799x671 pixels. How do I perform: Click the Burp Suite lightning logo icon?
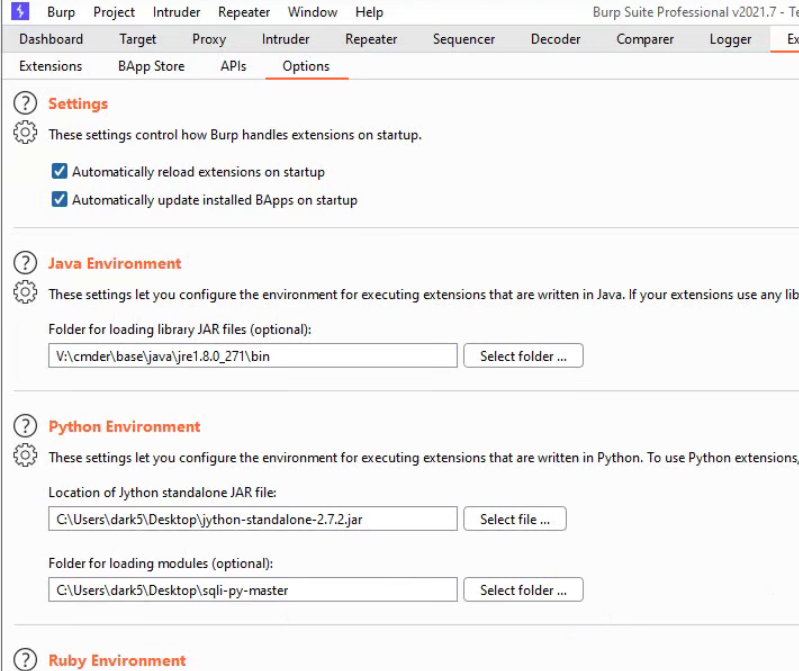(x=20, y=11)
